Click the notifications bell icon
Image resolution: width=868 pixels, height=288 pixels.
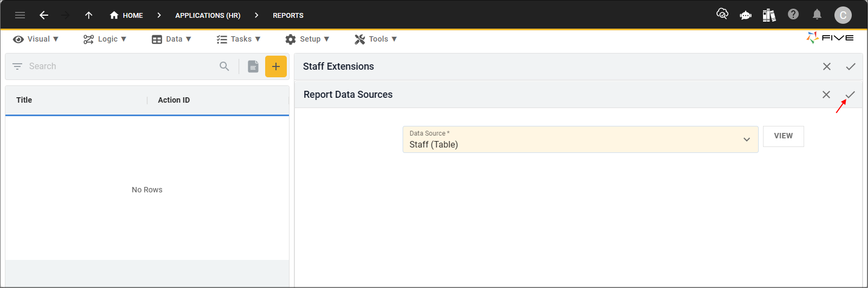pos(817,15)
